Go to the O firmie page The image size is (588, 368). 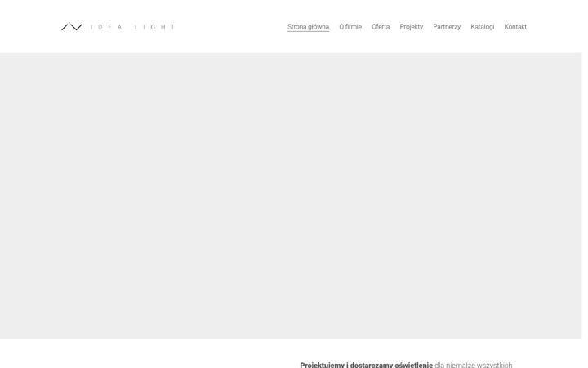350,27
